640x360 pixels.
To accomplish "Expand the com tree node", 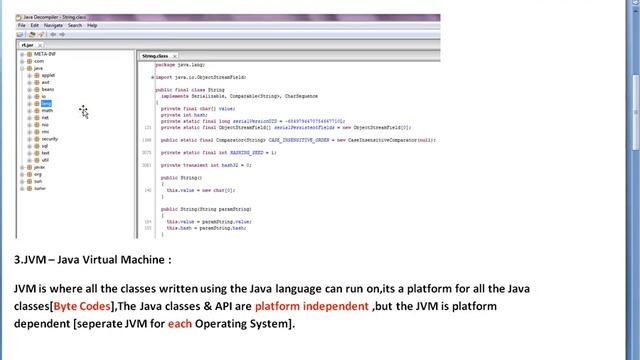I will [x=22, y=61].
